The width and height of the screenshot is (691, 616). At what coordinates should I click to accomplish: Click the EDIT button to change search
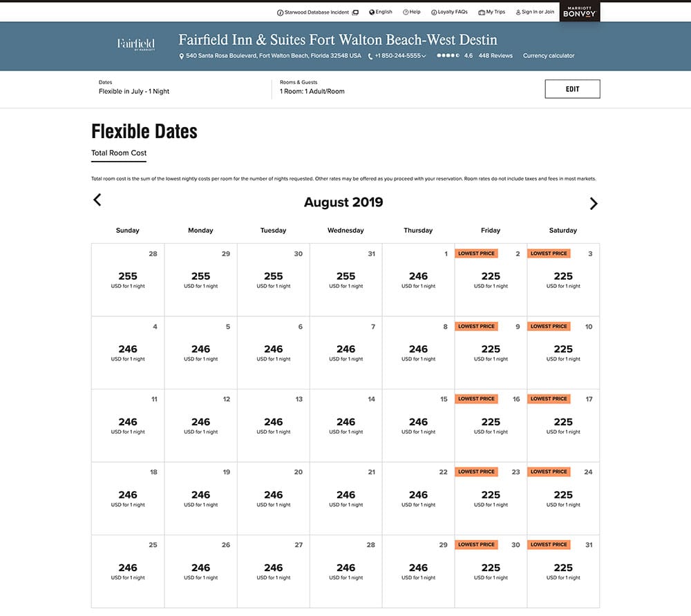[x=572, y=88]
